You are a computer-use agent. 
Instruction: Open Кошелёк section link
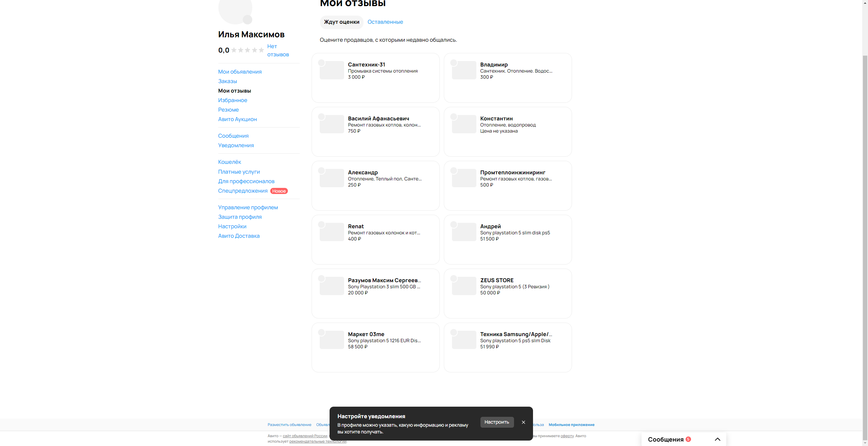point(230,162)
